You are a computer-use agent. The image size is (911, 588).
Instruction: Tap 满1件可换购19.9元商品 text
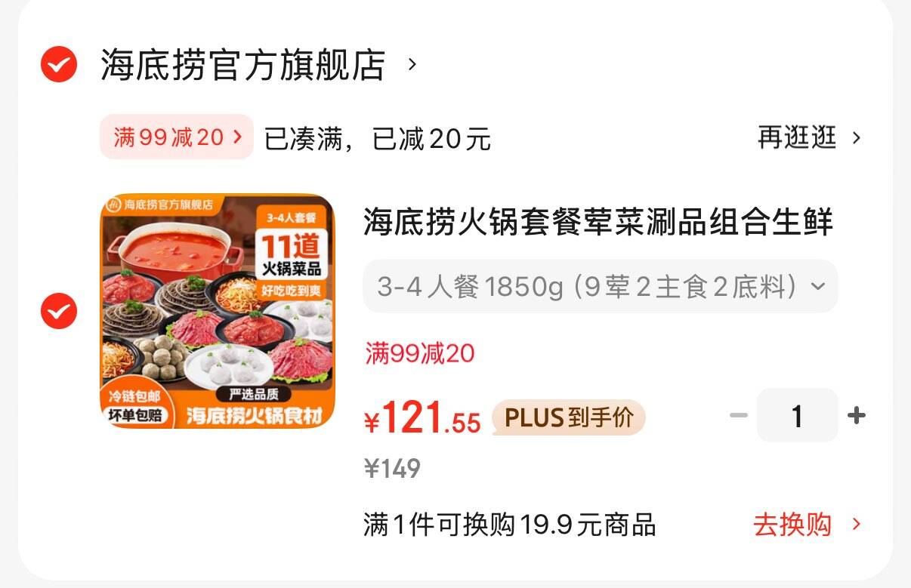pos(510,525)
